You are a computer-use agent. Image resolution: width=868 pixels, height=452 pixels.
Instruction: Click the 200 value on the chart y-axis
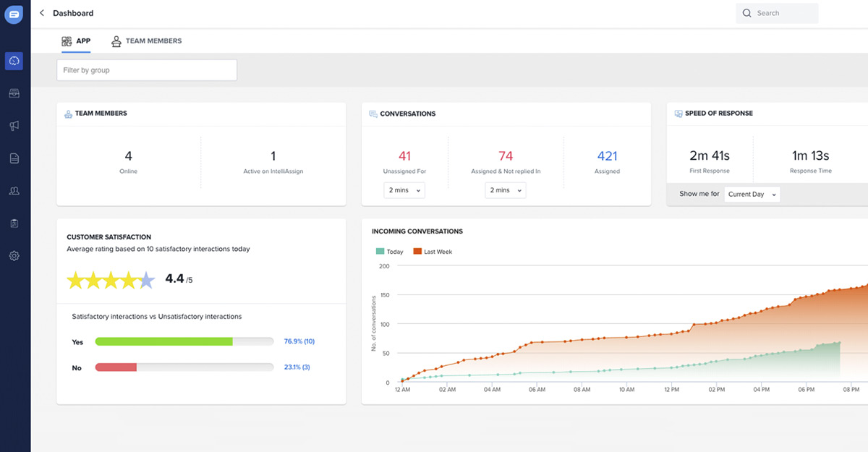[x=384, y=266]
